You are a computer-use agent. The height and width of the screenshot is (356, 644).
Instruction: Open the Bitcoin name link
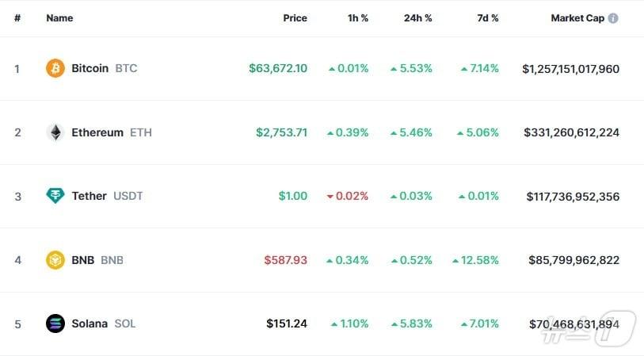click(x=90, y=68)
